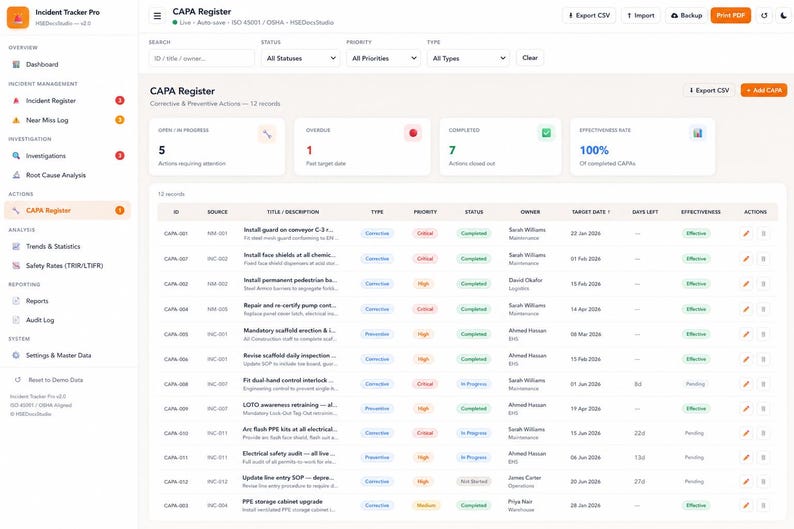Image resolution: width=794 pixels, height=529 pixels.
Task: Open Incident Register in the sidebar
Action: [67, 101]
